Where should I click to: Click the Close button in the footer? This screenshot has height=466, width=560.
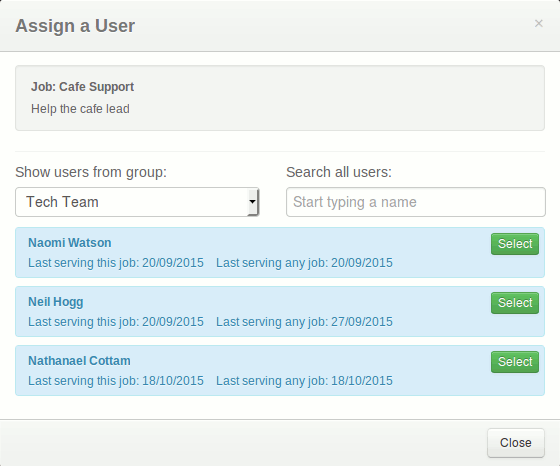click(516, 443)
